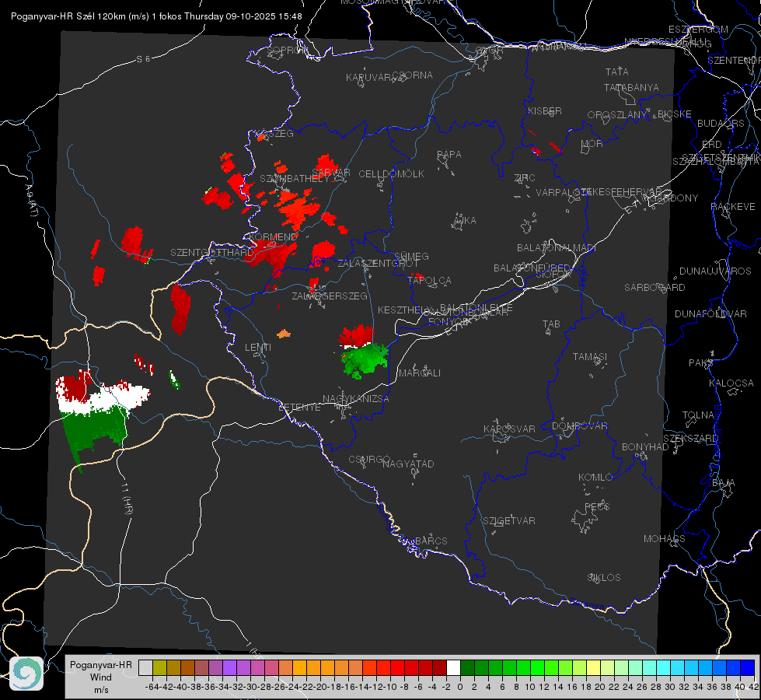The height and width of the screenshot is (700, 761).
Task: Pick the dark blue swatch before 42
Action: [748, 667]
